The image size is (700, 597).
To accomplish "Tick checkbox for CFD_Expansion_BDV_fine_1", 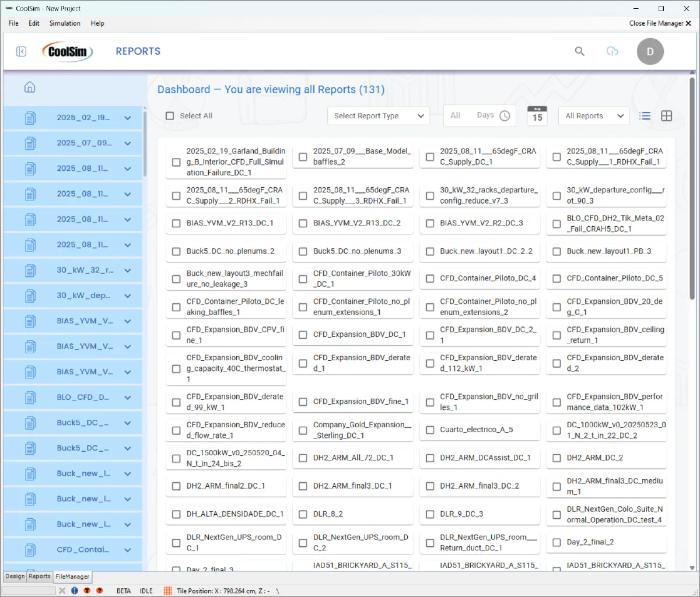I will [x=303, y=402].
